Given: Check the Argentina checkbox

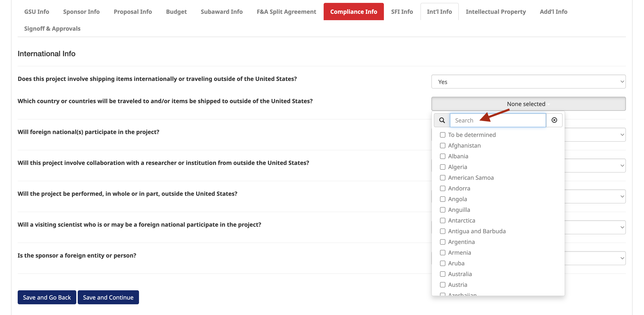Looking at the screenshot, I should (442, 242).
